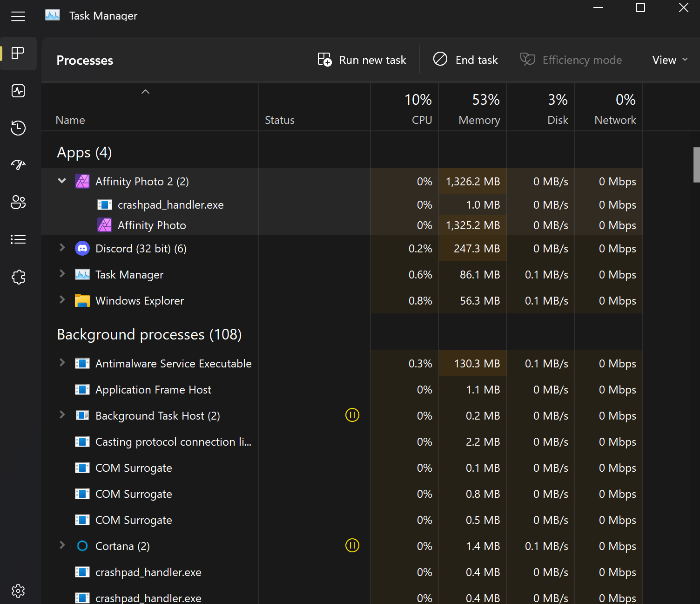Sort processes by the Name column
Image resolution: width=700 pixels, height=604 pixels.
(150, 108)
